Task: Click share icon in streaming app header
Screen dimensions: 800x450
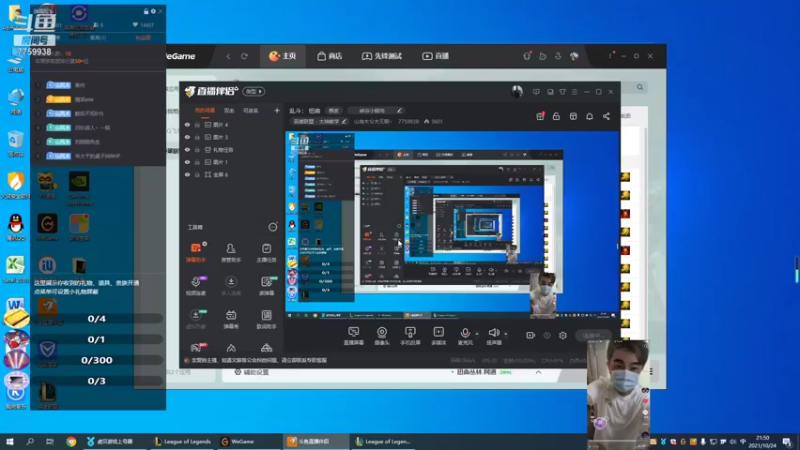Action: [606, 116]
